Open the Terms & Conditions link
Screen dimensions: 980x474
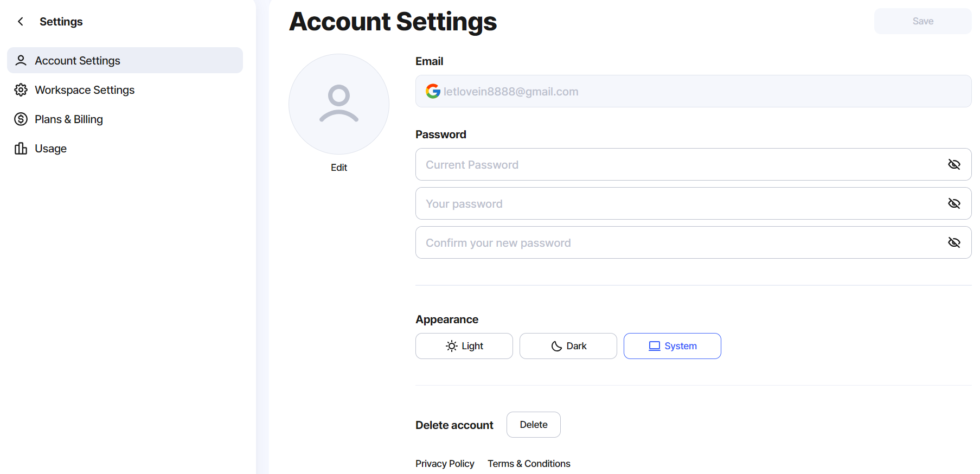tap(529, 464)
